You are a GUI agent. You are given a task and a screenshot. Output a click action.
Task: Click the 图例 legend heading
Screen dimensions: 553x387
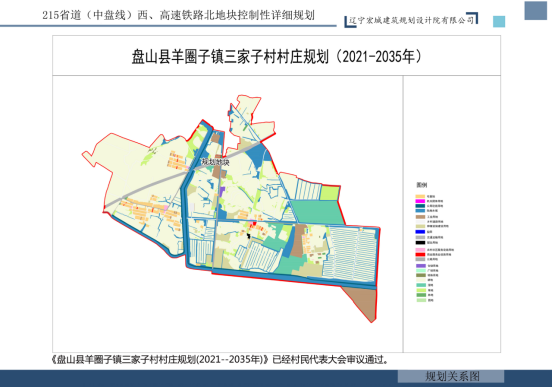[422, 185]
